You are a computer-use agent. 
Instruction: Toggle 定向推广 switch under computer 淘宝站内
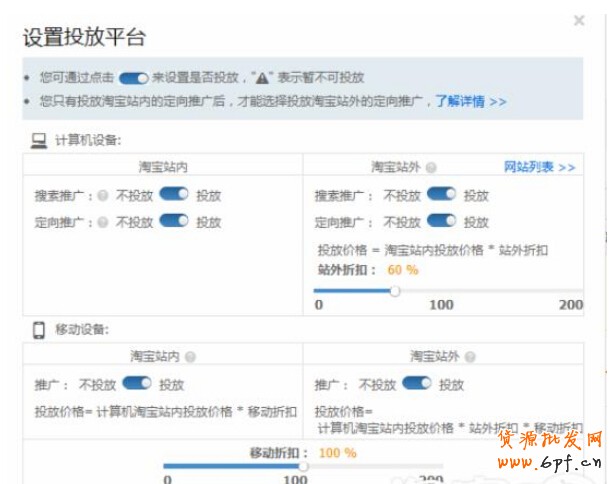click(x=173, y=221)
